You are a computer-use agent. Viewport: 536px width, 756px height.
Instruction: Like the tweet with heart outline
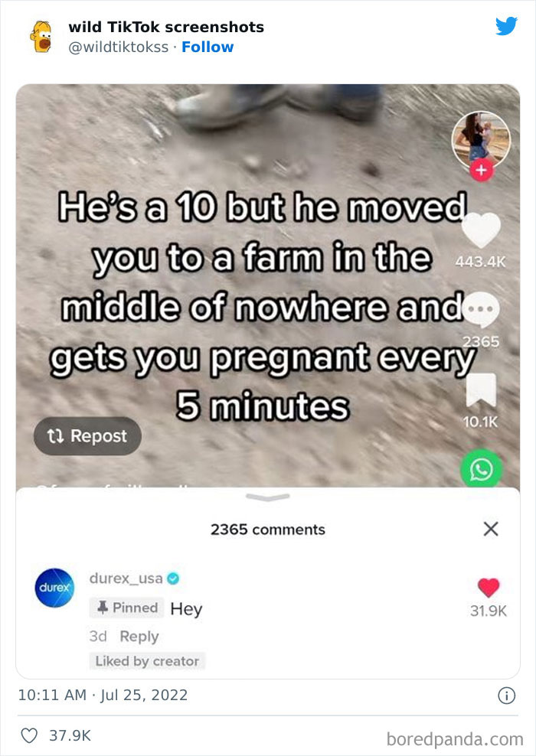click(29, 736)
